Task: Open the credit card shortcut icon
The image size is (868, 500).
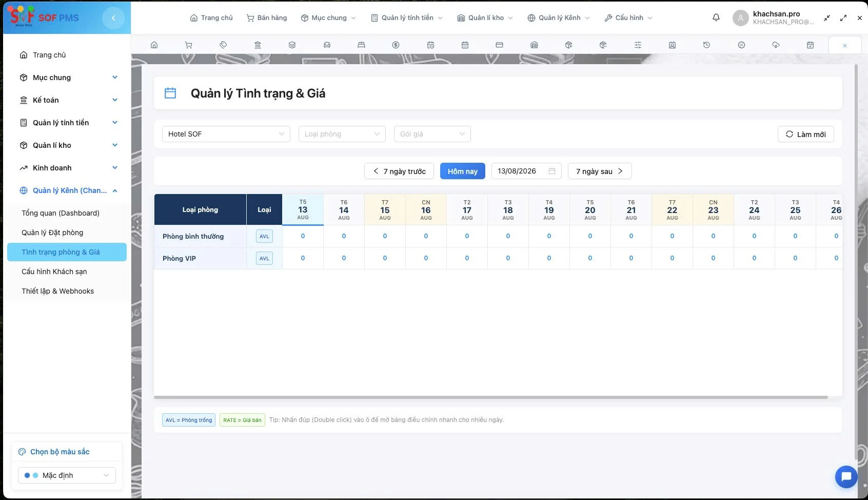Action: tap(499, 45)
